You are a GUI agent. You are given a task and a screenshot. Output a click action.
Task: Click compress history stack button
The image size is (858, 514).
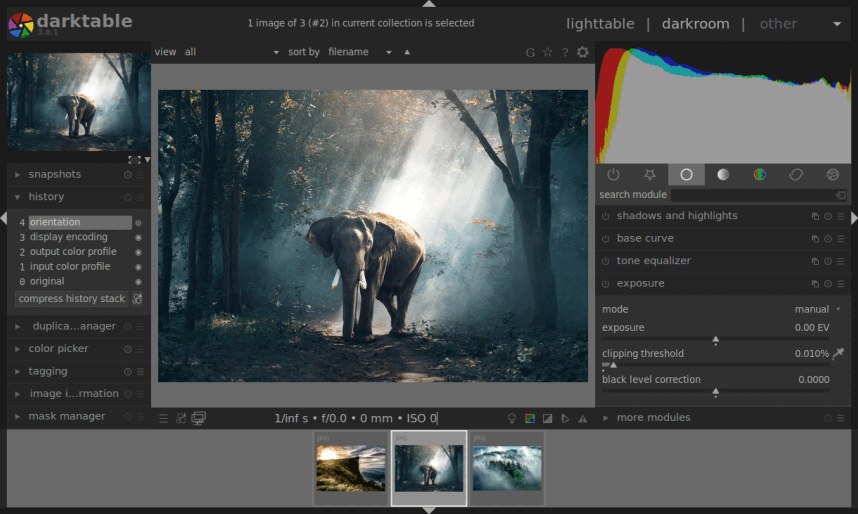pyautogui.click(x=72, y=299)
